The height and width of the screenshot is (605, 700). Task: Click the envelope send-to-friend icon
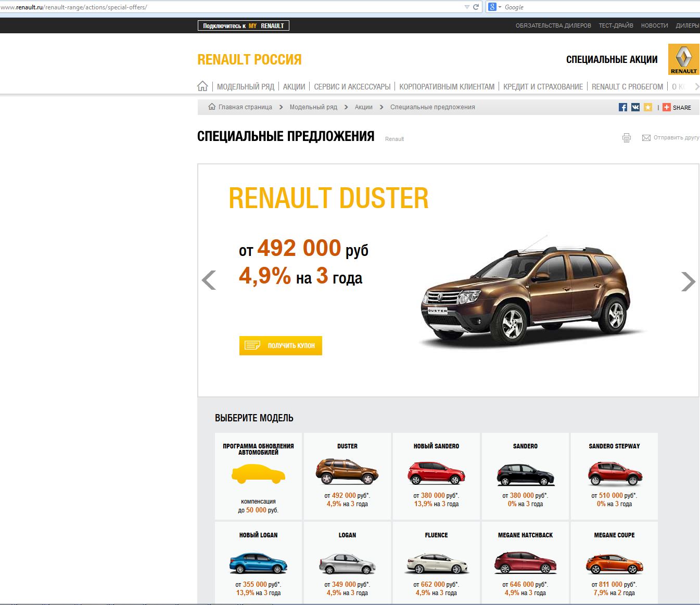point(646,138)
